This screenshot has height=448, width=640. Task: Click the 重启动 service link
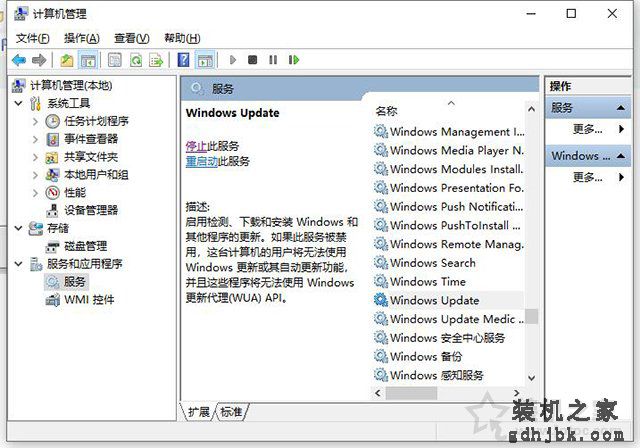[x=202, y=161]
